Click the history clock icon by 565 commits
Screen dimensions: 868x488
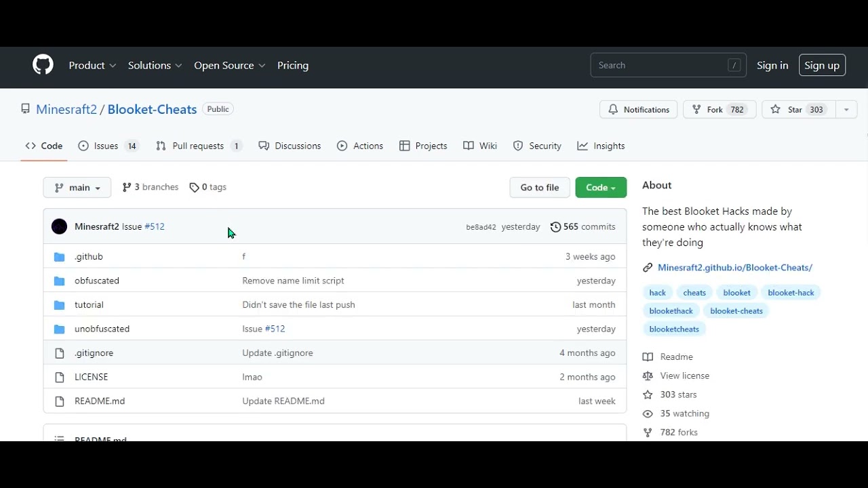tap(555, 227)
